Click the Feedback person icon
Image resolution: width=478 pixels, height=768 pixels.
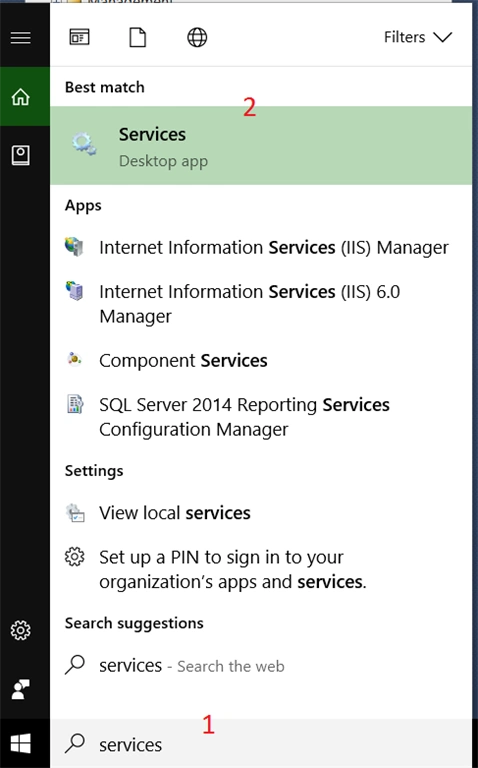pyautogui.click(x=21, y=689)
